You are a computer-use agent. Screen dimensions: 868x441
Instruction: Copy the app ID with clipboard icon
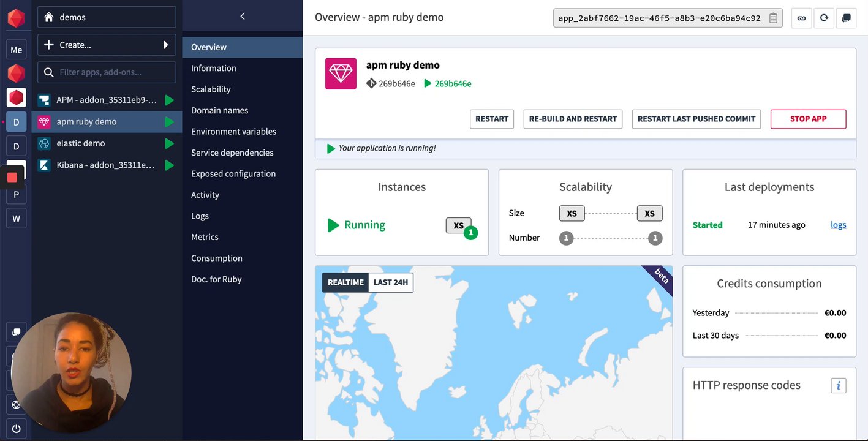coord(773,18)
